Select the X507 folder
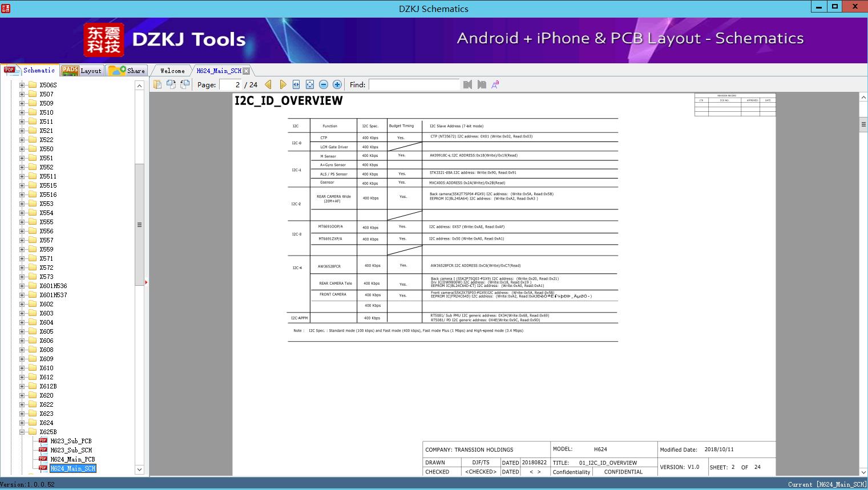This screenshot has width=868, height=490. pyautogui.click(x=46, y=94)
